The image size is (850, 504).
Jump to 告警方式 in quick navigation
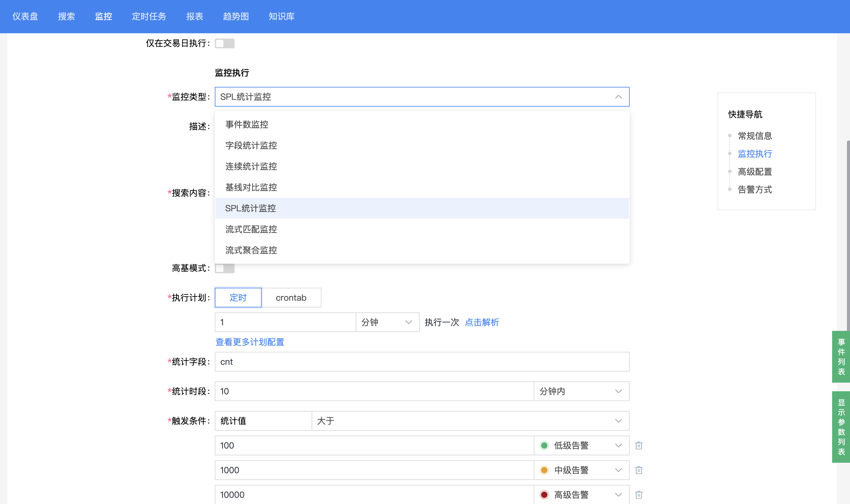[x=755, y=189]
